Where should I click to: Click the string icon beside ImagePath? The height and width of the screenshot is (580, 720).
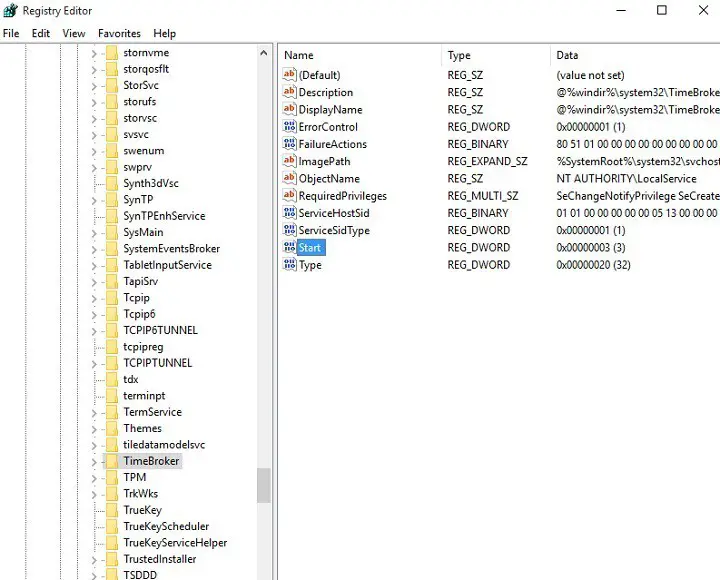(289, 161)
